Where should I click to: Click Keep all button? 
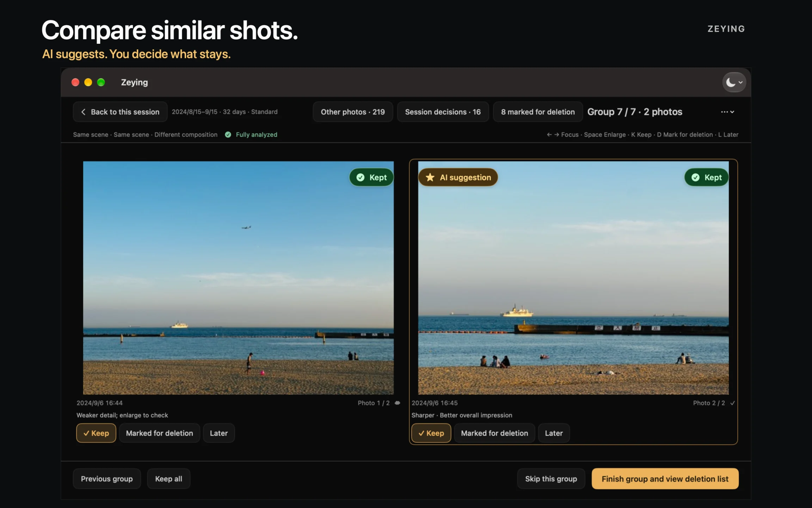[168, 479]
